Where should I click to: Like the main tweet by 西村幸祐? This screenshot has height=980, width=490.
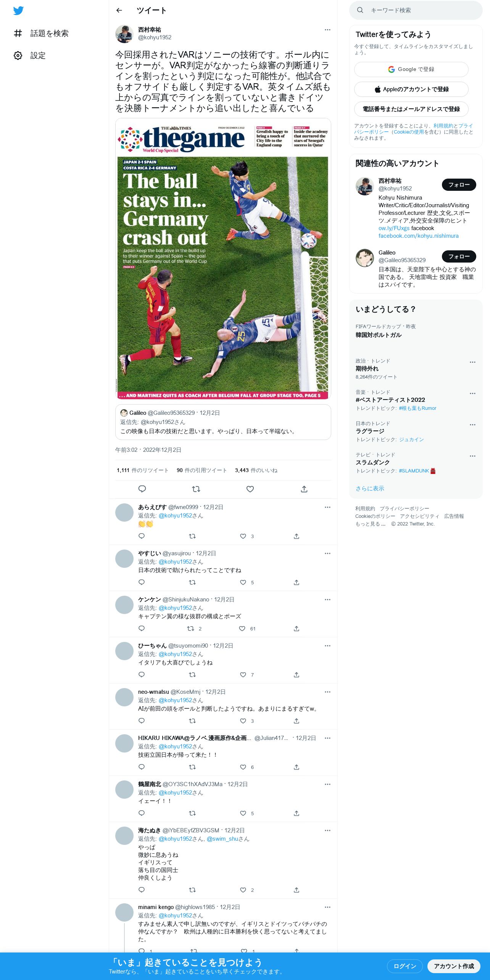tap(250, 489)
